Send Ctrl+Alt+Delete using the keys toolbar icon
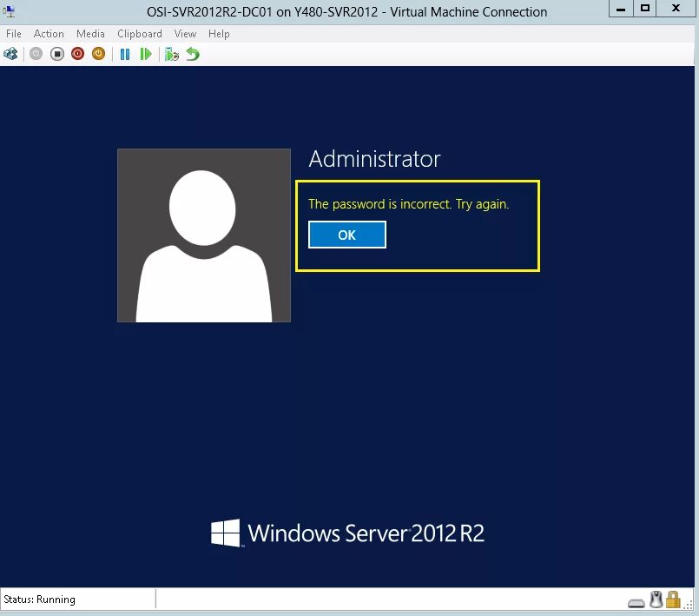This screenshot has height=616, width=699. point(11,53)
